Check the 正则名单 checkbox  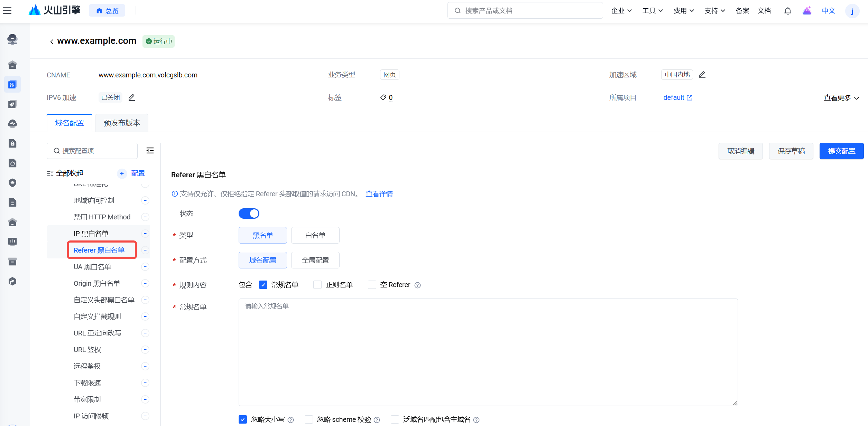pos(317,285)
